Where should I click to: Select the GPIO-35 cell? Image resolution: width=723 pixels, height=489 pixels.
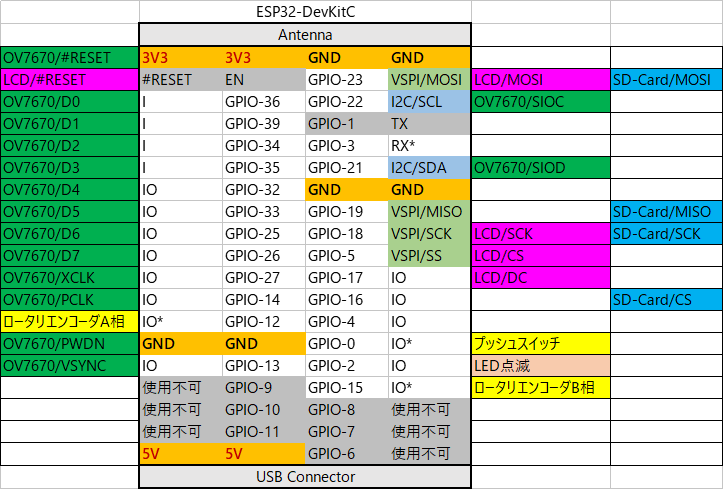click(264, 167)
